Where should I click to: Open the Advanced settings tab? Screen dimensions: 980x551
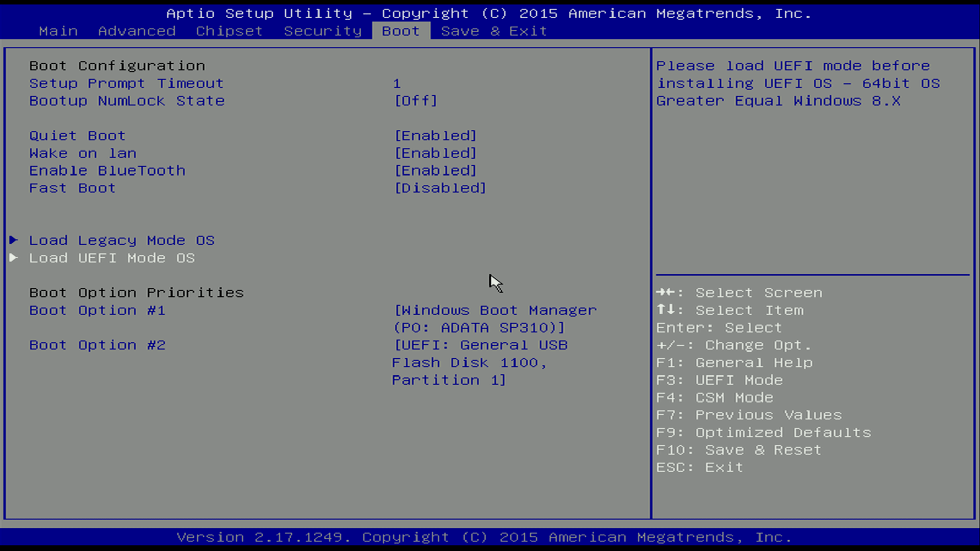(x=136, y=31)
